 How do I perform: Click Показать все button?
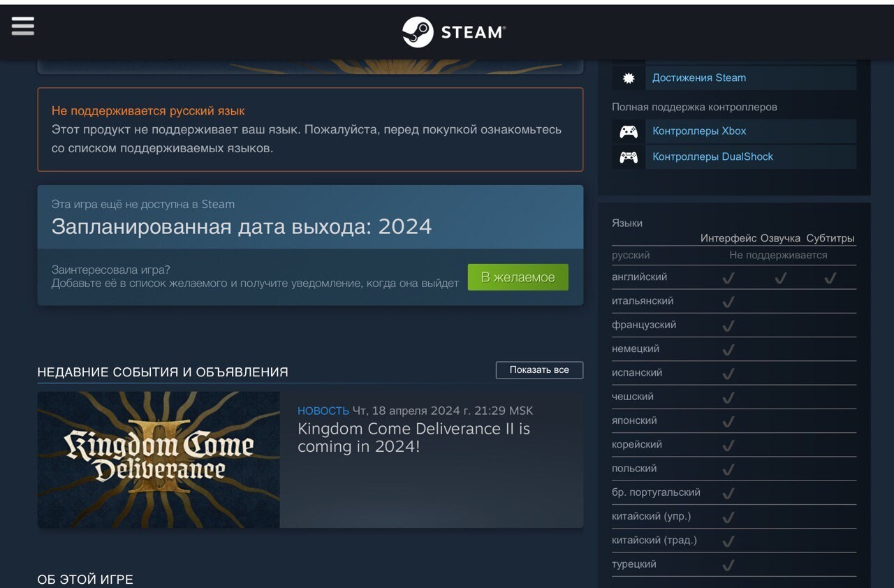tap(539, 369)
